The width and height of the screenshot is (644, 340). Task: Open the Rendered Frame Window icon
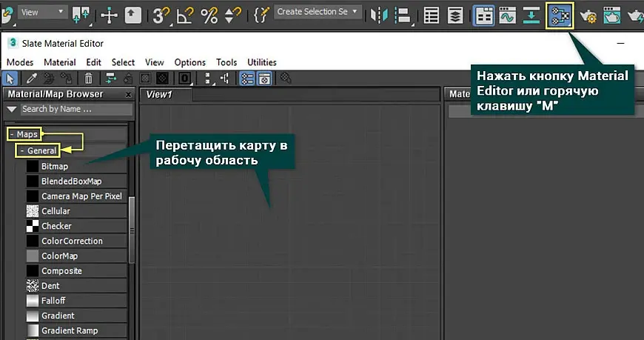pyautogui.click(x=612, y=16)
